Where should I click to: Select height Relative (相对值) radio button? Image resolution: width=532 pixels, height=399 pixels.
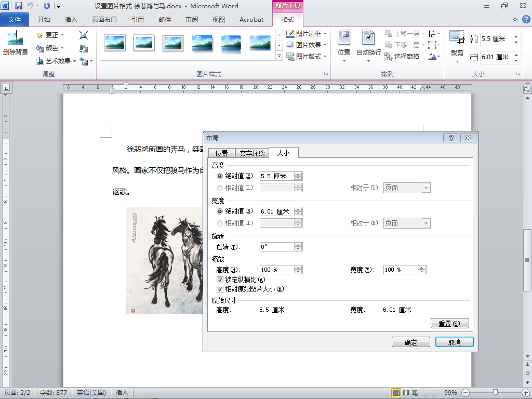(220, 188)
